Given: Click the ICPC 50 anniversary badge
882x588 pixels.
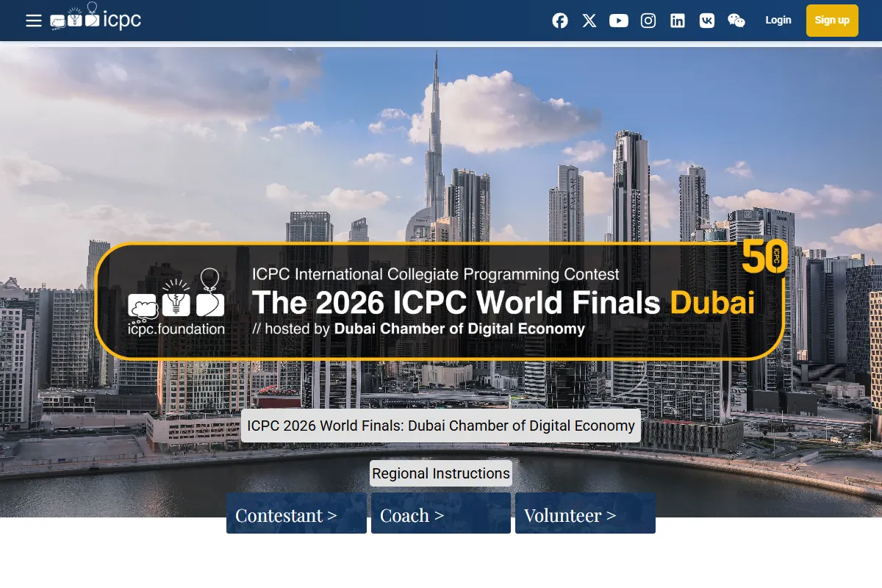Looking at the screenshot, I should 764,256.
